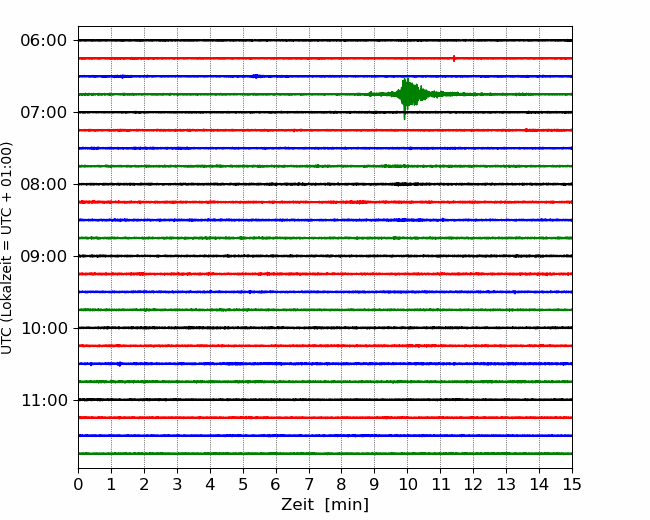The image size is (650, 520).
Task: Click the 08:00 time label
Action: (44, 185)
